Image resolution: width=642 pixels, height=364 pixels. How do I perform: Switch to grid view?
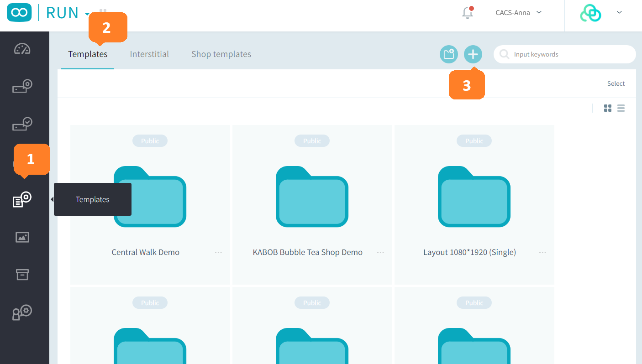pos(608,108)
